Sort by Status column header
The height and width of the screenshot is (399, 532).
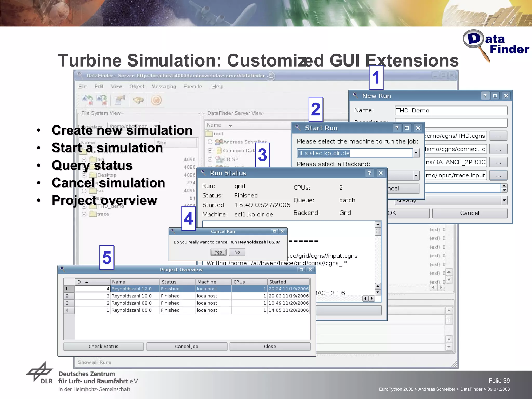tap(178, 282)
